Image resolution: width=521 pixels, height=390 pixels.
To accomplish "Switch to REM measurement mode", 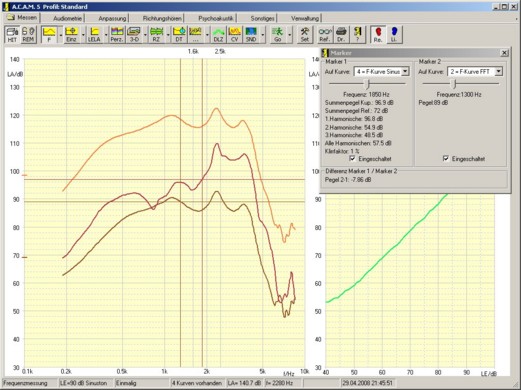I will [28, 35].
